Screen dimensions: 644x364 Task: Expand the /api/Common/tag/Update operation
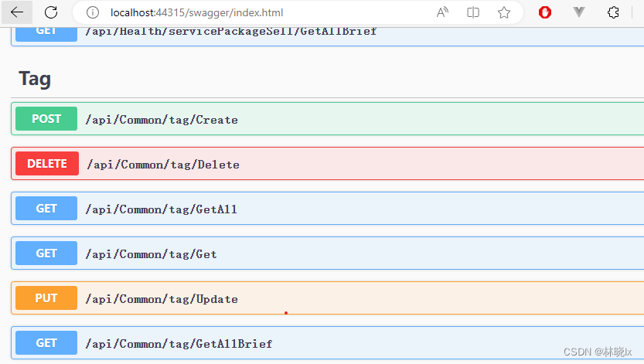pos(162,299)
